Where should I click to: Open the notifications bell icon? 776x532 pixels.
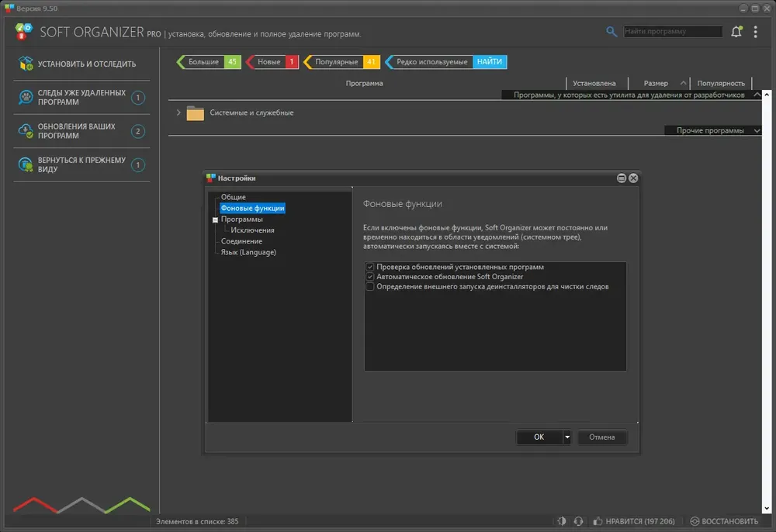pyautogui.click(x=736, y=32)
